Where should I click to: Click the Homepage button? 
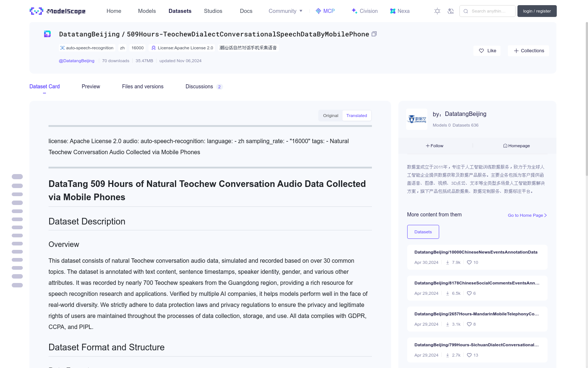pyautogui.click(x=516, y=146)
